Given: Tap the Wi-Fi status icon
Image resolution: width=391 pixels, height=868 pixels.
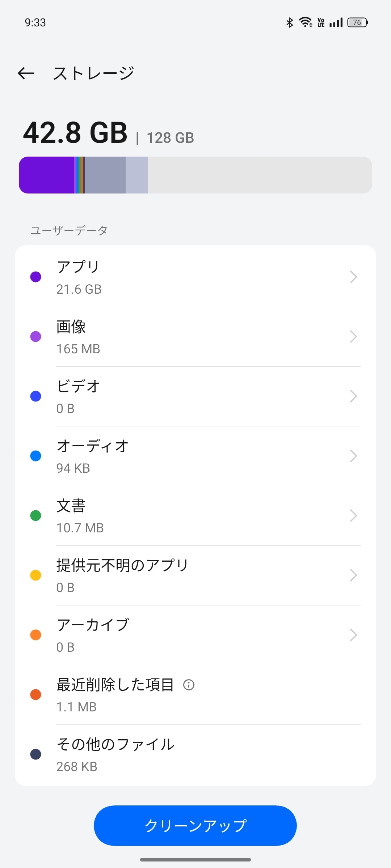Looking at the screenshot, I should pyautogui.click(x=306, y=22).
